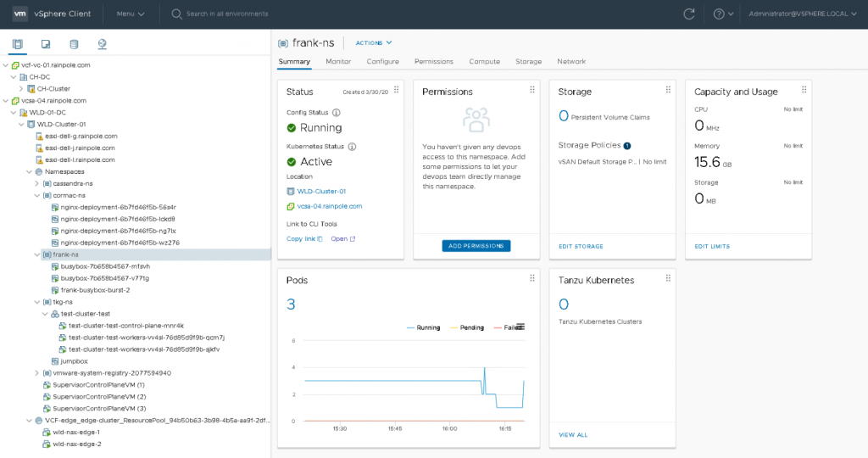Click the Add Permissions button

(476, 246)
